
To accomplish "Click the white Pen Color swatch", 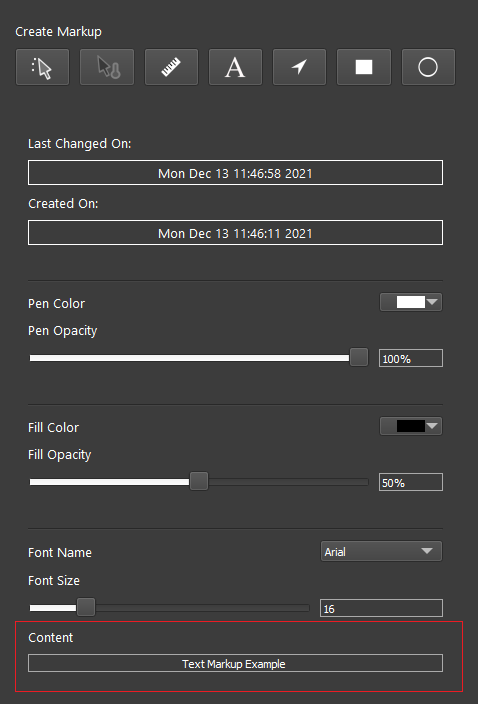I will click(411, 302).
